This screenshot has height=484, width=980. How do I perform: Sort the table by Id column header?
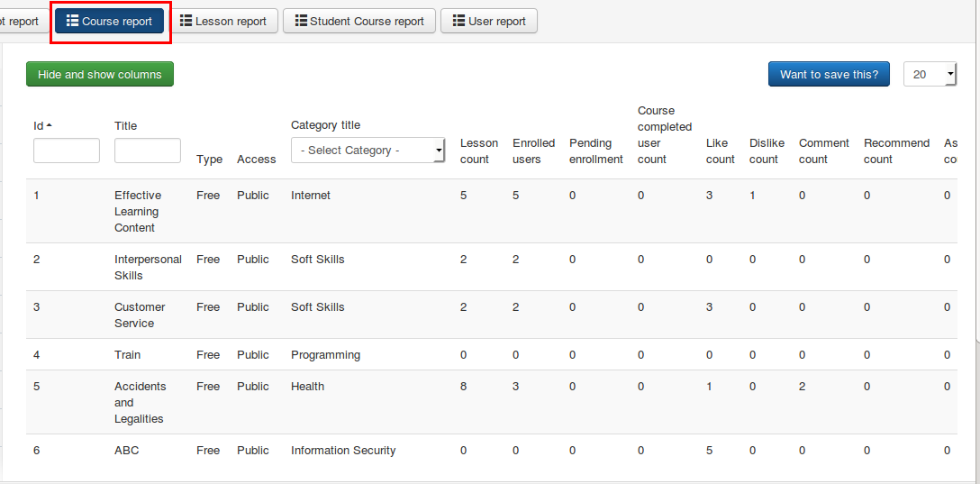[39, 125]
